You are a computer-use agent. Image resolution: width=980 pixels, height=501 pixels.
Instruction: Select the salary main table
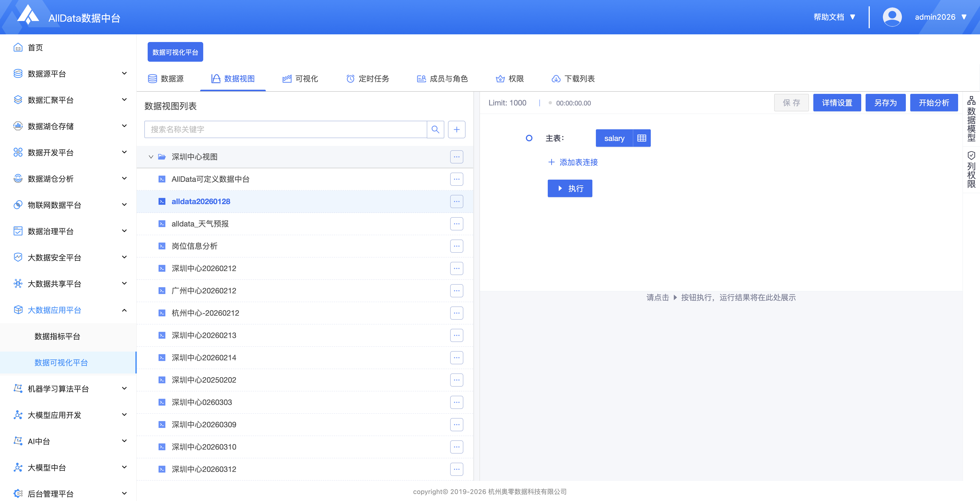point(614,138)
